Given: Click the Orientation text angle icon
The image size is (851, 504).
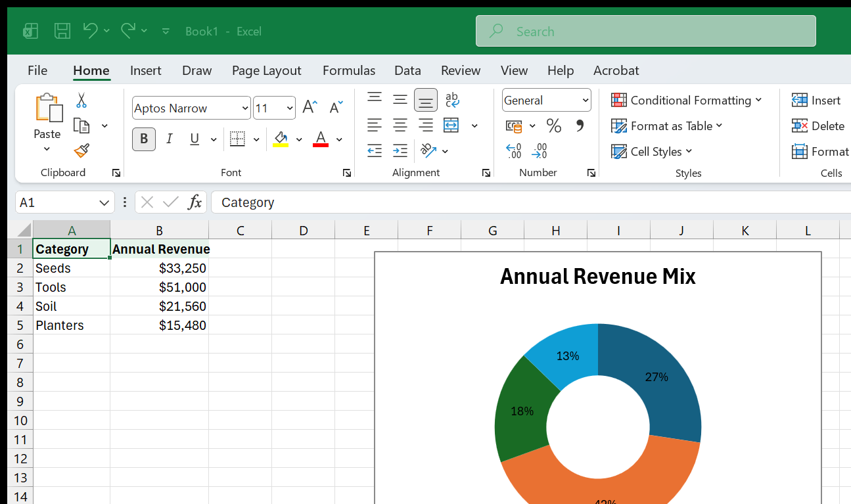Looking at the screenshot, I should [428, 150].
